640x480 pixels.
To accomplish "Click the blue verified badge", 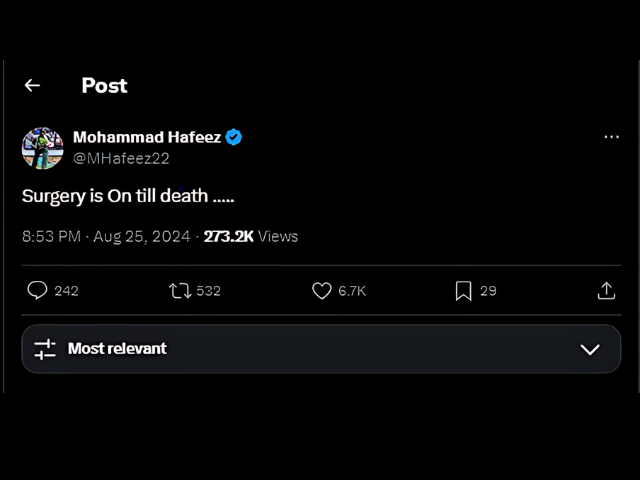I will 233,137.
